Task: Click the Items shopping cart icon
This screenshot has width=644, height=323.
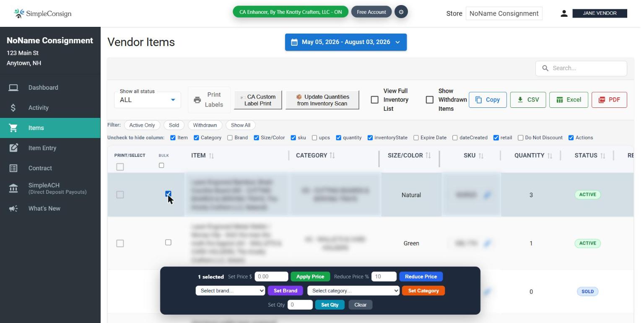Action: coord(13,128)
